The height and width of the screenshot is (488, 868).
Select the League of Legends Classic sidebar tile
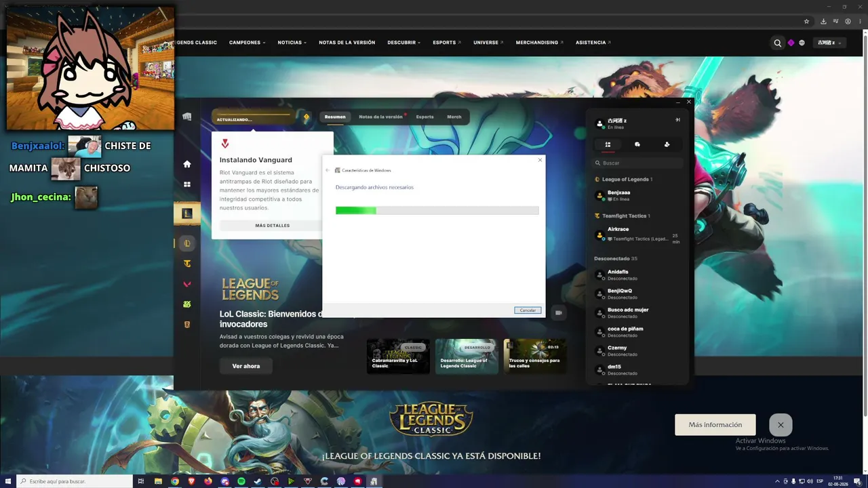point(187,213)
